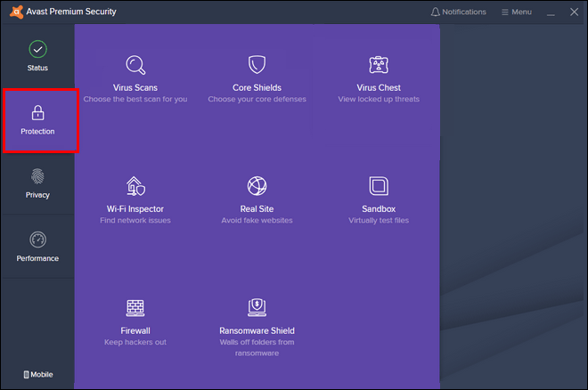Open the Virus Chest icon

pos(379,65)
